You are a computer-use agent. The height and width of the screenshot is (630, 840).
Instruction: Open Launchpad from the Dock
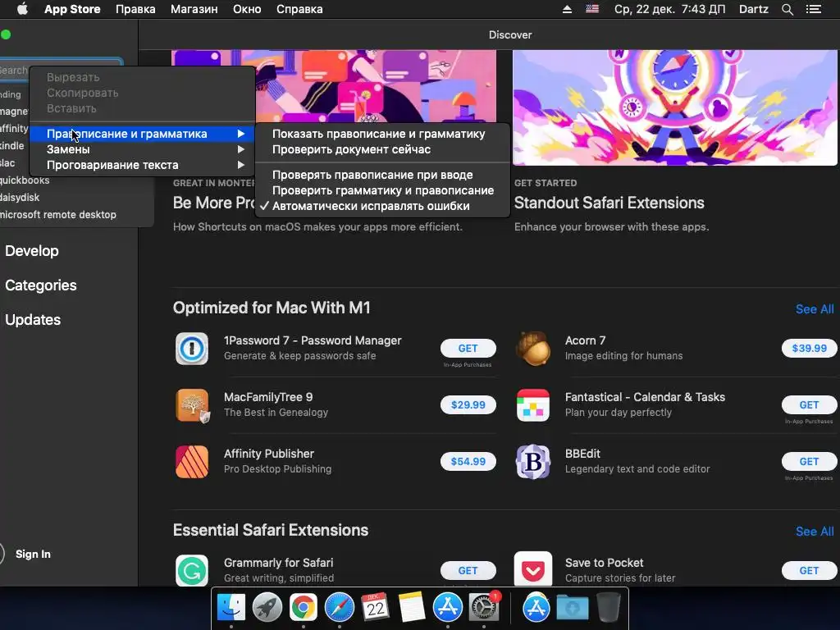point(267,608)
